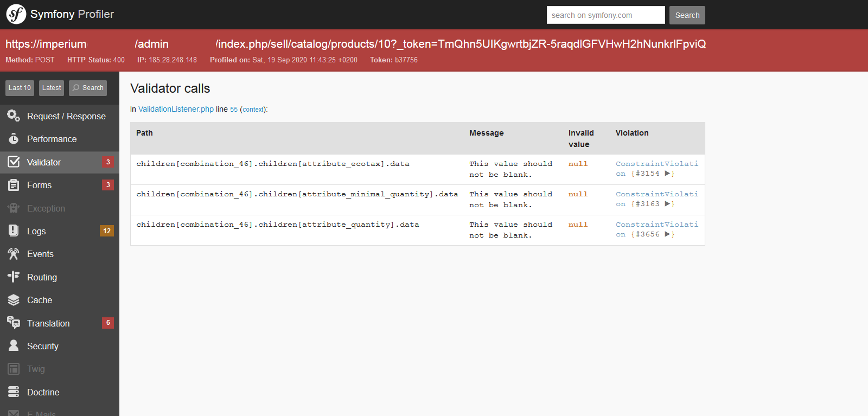Expand ConstraintViolation #3656 dump
The width and height of the screenshot is (868, 416).
click(668, 234)
